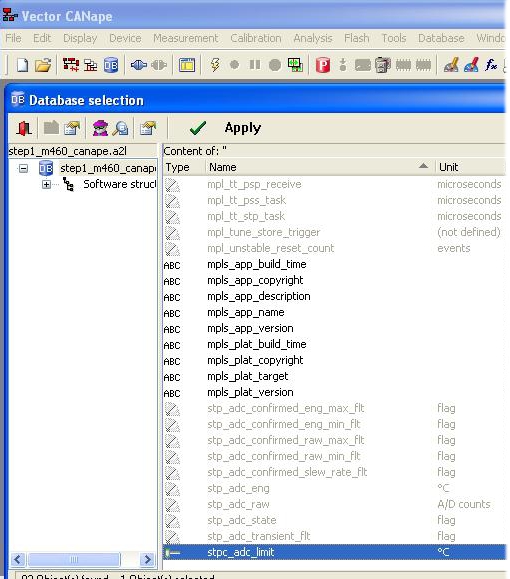The width and height of the screenshot is (510, 579).
Task: Click the blue connector icon in the toolbar
Action: [x=139, y=65]
